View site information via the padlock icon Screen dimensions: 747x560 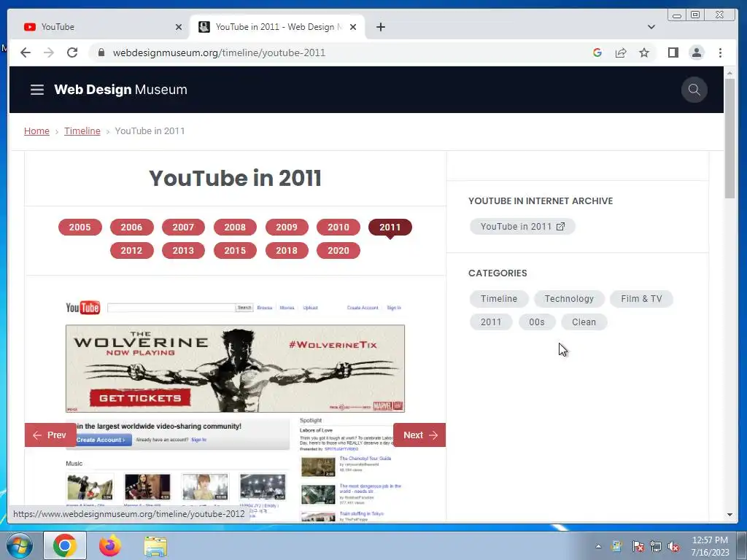tap(101, 52)
